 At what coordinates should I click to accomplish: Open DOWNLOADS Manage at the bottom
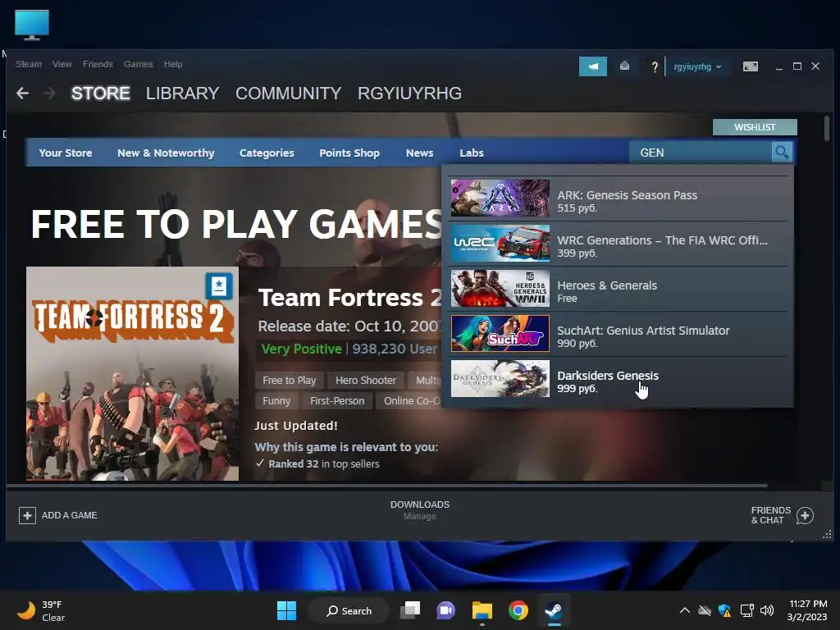419,510
